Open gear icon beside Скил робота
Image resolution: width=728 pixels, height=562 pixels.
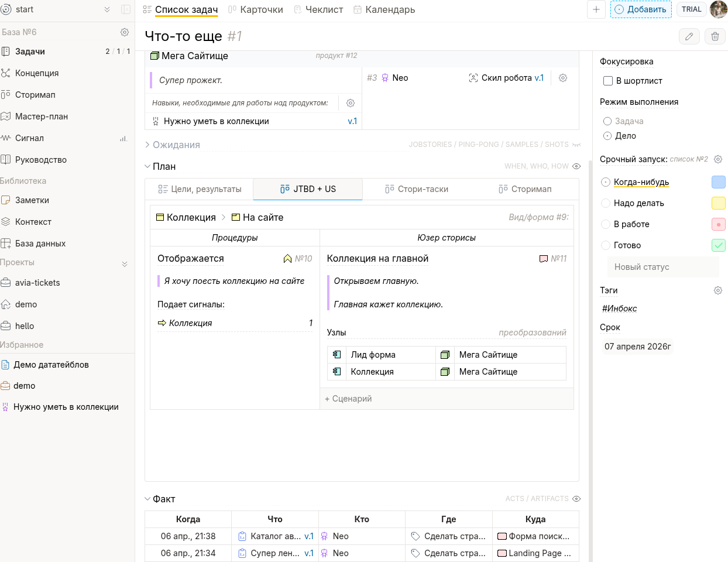pos(563,78)
